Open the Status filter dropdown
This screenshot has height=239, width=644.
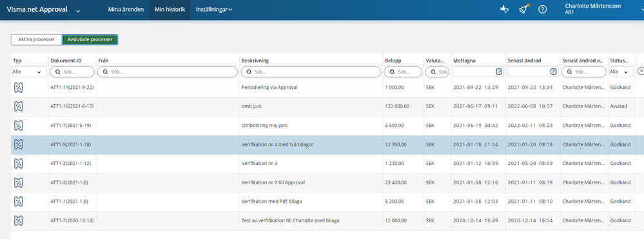tap(621, 72)
